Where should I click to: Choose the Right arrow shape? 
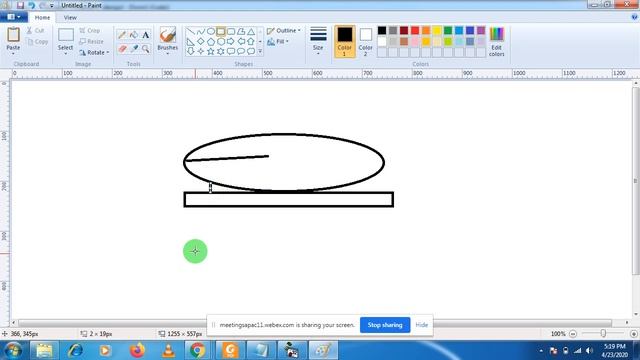click(231, 42)
